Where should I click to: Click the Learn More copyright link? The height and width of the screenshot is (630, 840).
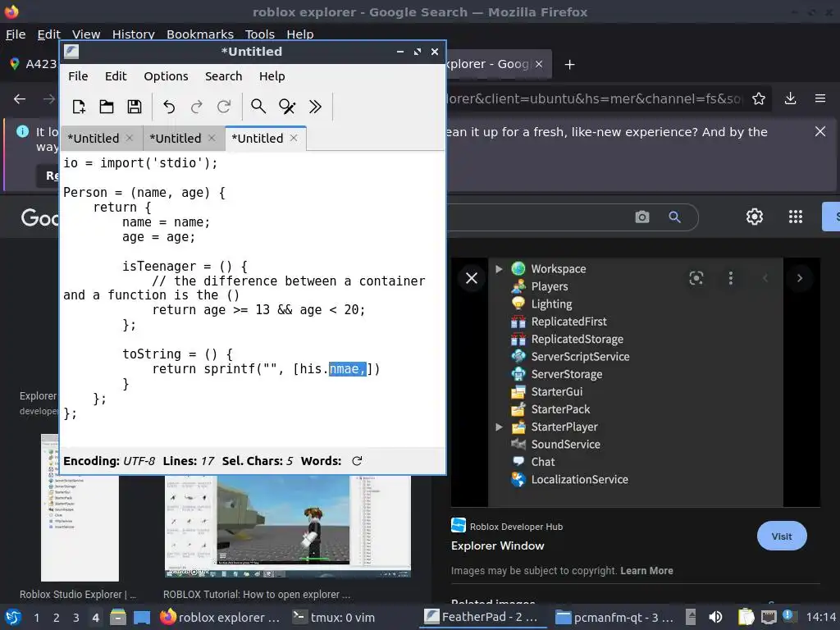coord(646,571)
